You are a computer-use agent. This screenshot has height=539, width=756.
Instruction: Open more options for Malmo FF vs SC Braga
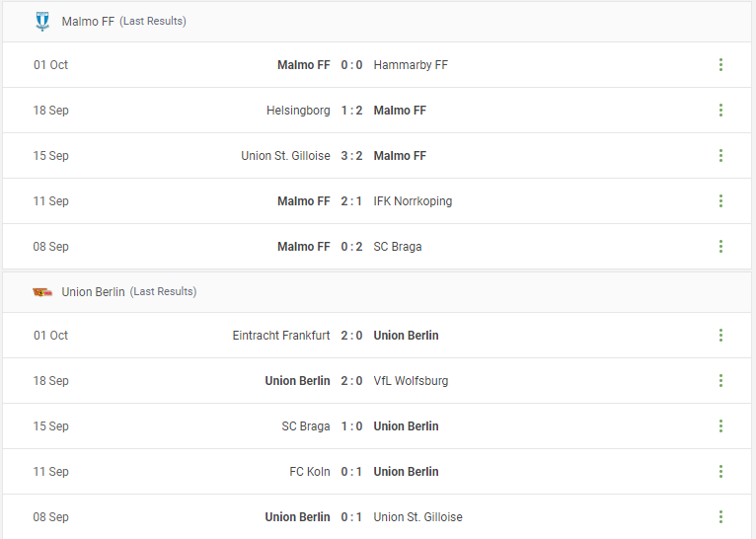tap(720, 247)
